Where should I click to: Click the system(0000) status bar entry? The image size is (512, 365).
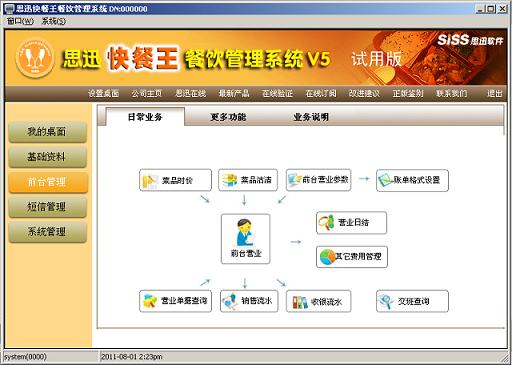tap(25, 357)
